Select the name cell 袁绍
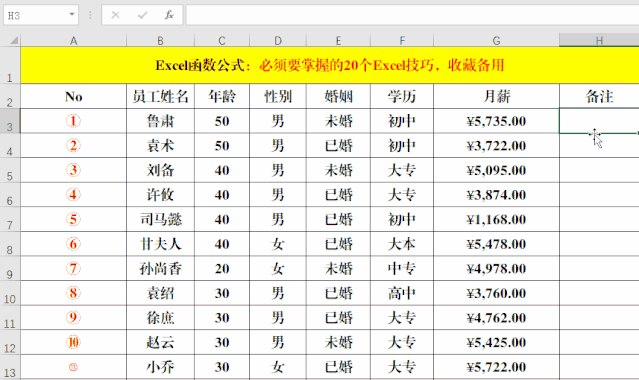The width and height of the screenshot is (639, 380). click(161, 293)
